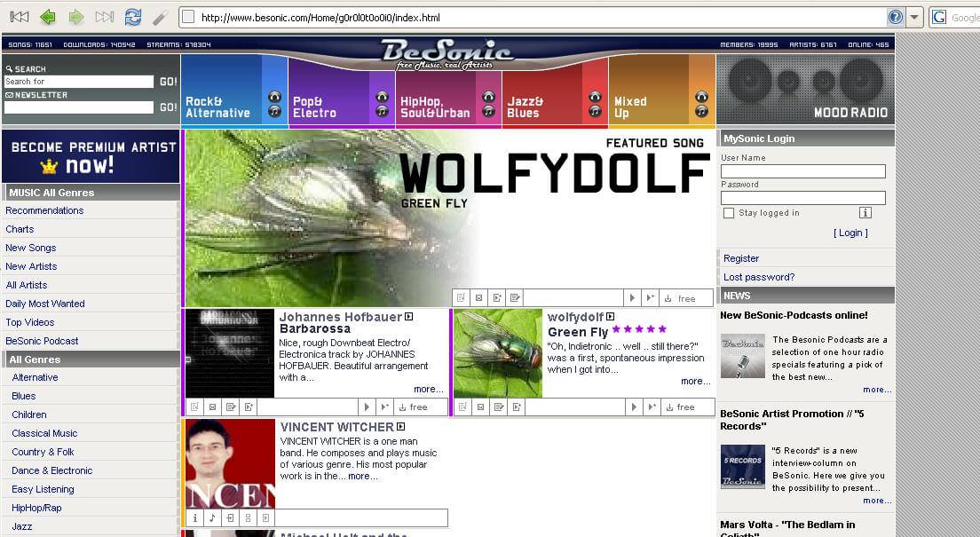Screen dimensions: 980x537
Task: Click the headphones icon for Pop & Electro
Action: 382,97
